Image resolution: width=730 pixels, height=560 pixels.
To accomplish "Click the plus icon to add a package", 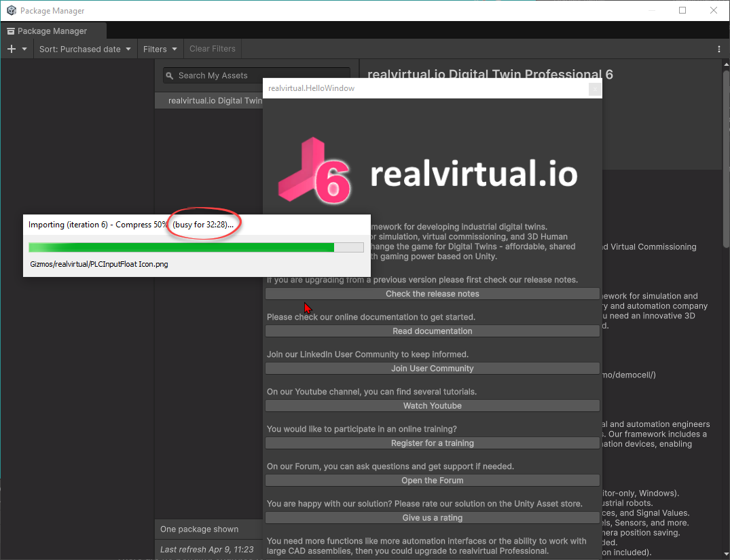I will pyautogui.click(x=12, y=49).
